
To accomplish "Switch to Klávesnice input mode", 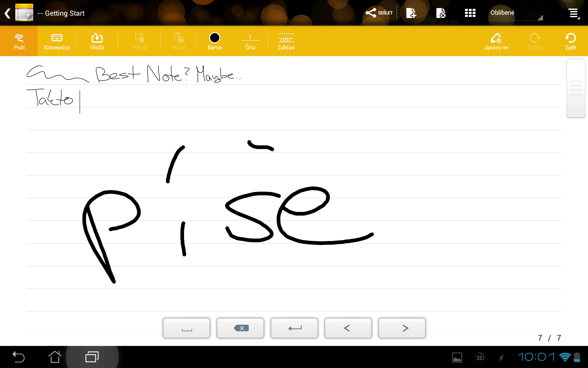I will point(57,41).
